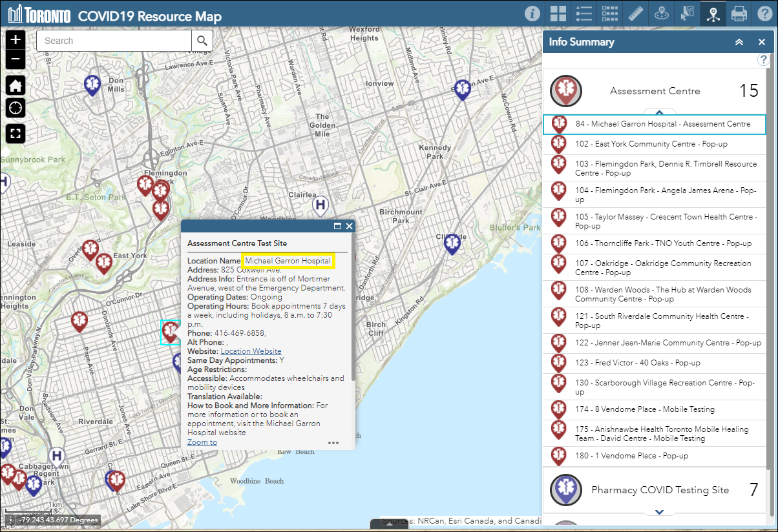Image resolution: width=778 pixels, height=532 pixels.
Task: Zoom out on the map
Action: click(16, 61)
